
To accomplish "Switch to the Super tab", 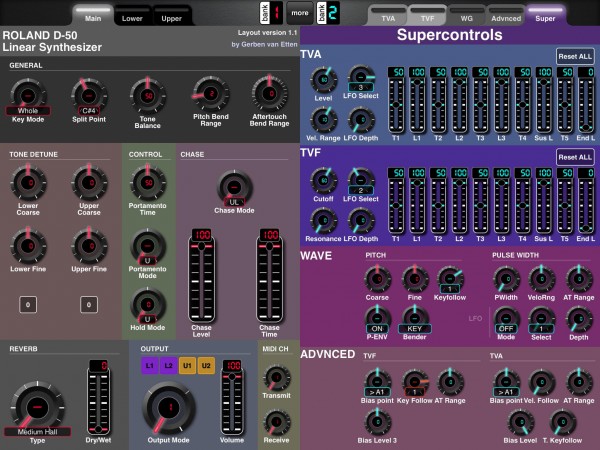I will pos(545,16).
